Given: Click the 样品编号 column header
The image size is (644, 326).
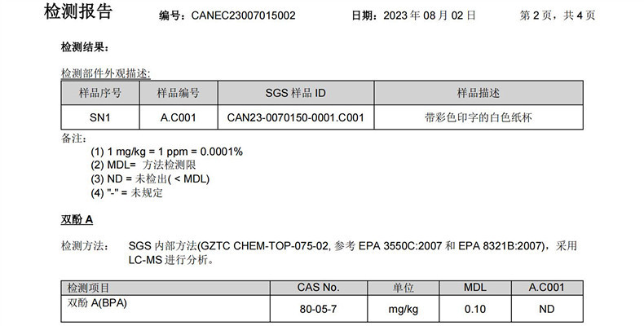Looking at the screenshot, I should coord(177,92).
